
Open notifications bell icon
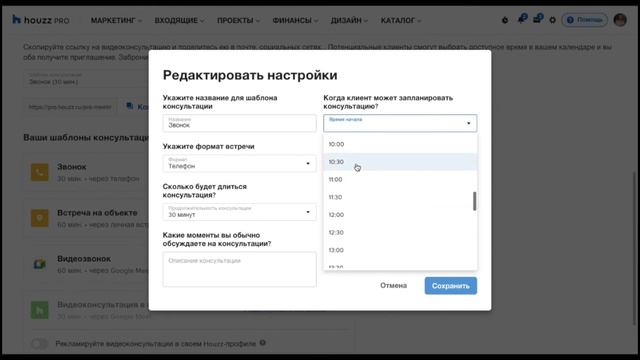click(x=521, y=19)
